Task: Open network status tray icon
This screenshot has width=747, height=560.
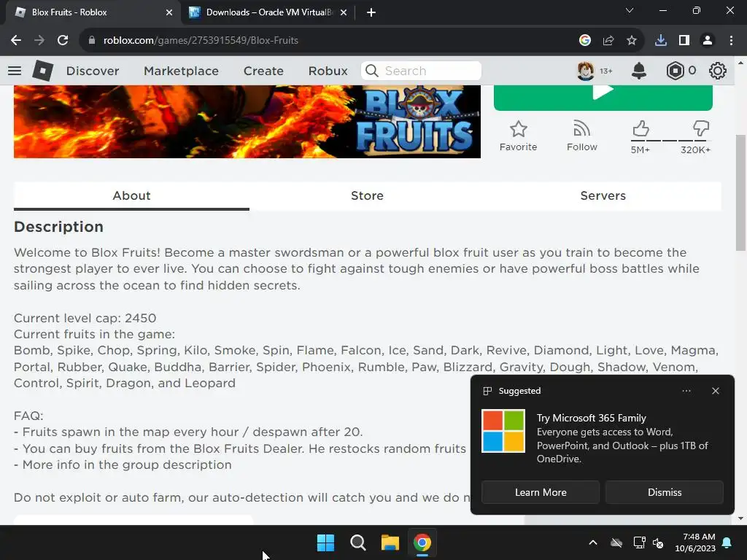Action: click(639, 542)
